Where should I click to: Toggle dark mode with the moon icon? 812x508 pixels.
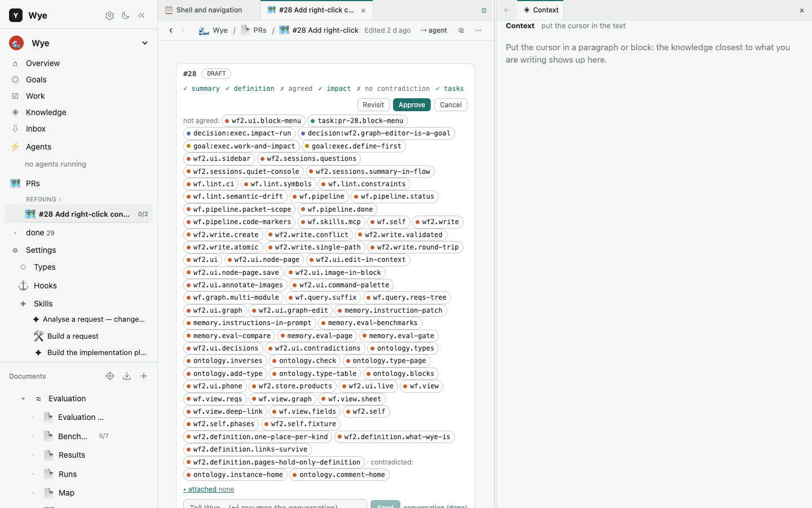[x=126, y=16]
